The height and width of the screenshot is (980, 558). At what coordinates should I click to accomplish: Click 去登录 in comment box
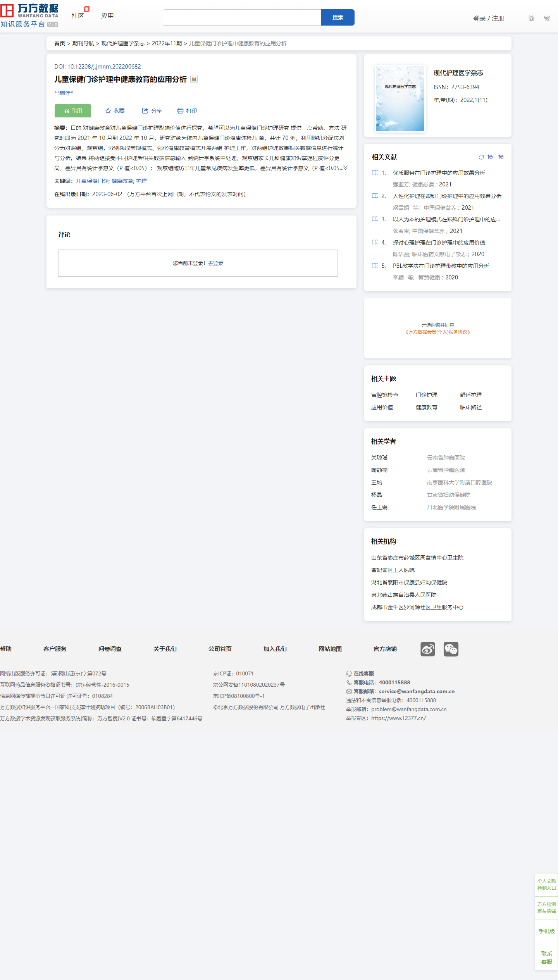click(x=216, y=263)
